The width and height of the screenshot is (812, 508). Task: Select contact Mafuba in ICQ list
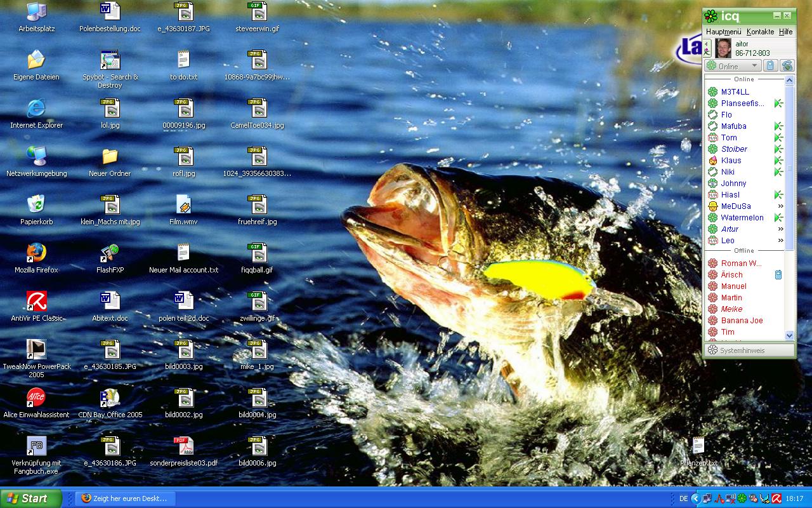tap(734, 126)
